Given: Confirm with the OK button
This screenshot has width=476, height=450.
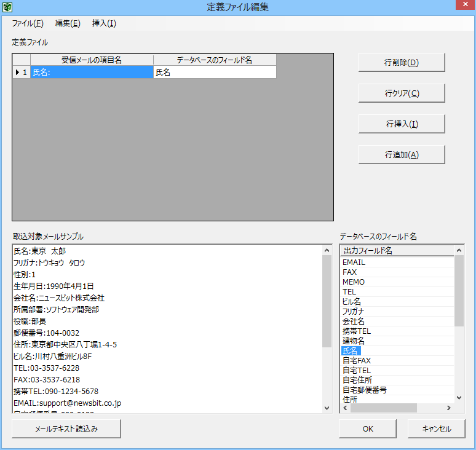Looking at the screenshot, I should coord(367,428).
